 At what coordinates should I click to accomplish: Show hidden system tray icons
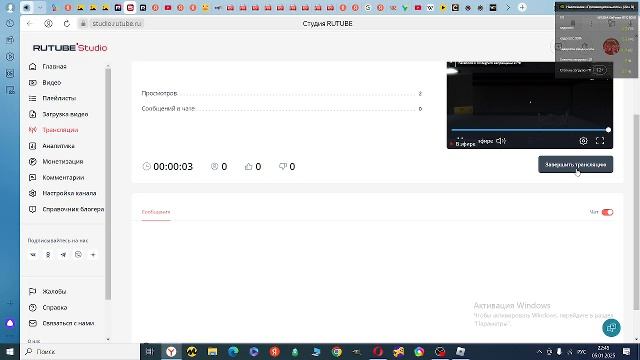click(x=539, y=351)
